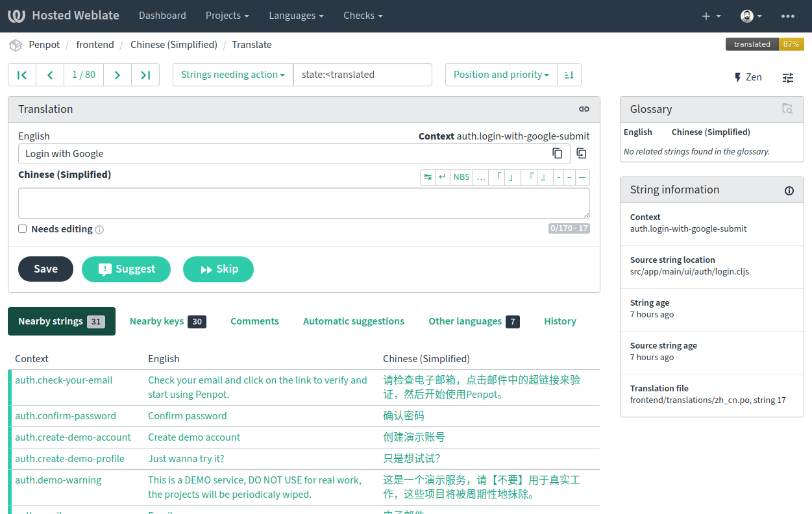The width and height of the screenshot is (812, 514).
Task: Jump to the first string in navigation
Action: tap(22, 75)
